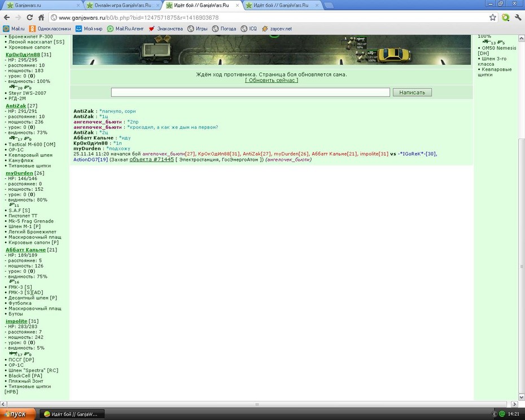Switch to the last Идёт бой tab
This screenshot has height=420, width=525.
[281, 5]
